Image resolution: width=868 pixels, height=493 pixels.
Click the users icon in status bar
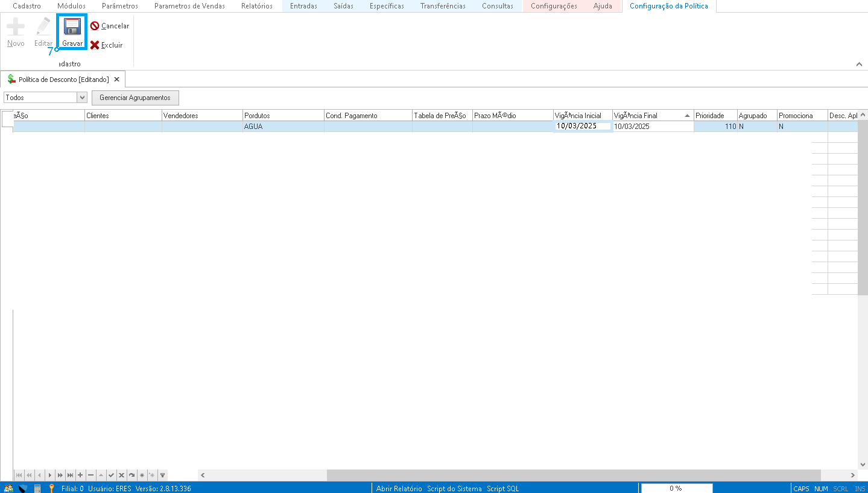coord(8,488)
